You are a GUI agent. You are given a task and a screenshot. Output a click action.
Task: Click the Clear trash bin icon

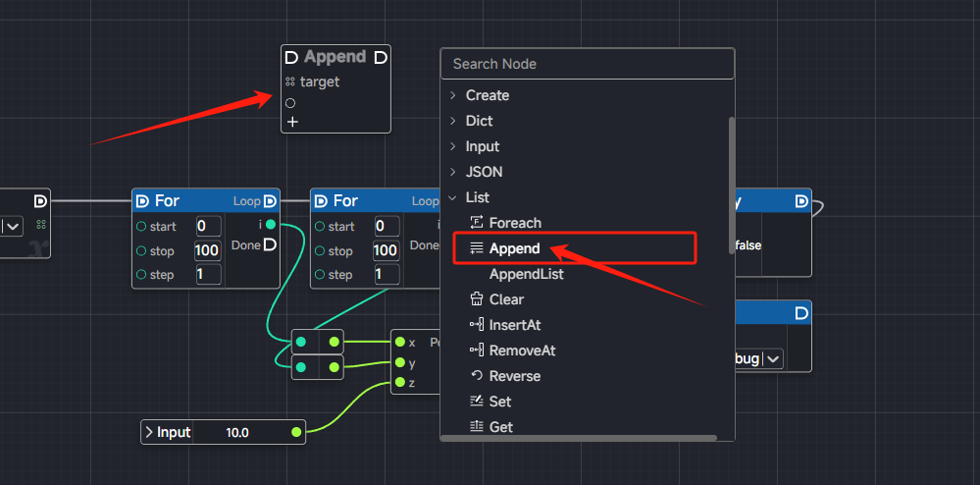(x=477, y=299)
